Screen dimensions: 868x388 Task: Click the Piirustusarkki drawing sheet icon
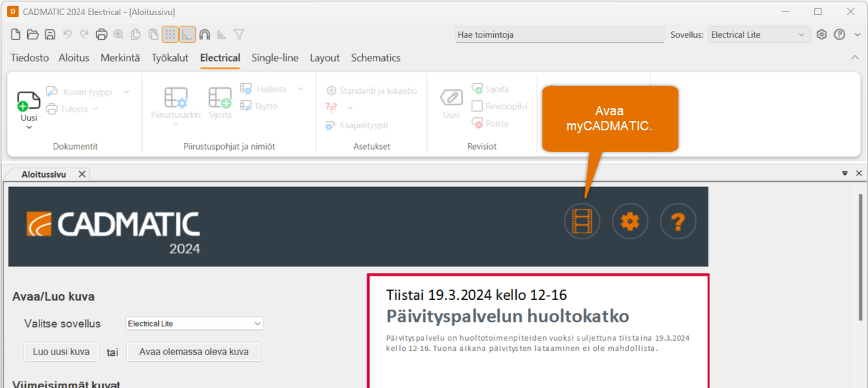coord(175,98)
